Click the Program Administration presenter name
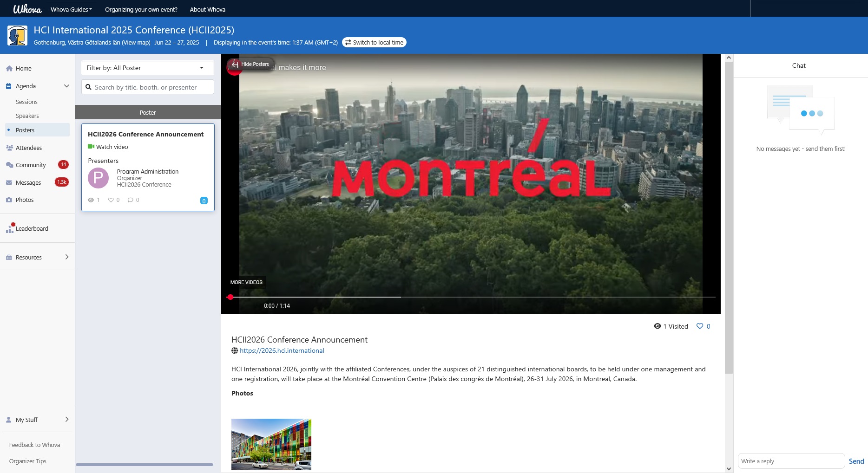868x473 pixels. click(x=148, y=171)
